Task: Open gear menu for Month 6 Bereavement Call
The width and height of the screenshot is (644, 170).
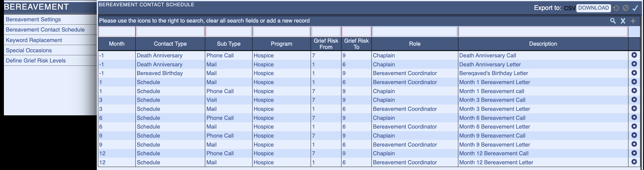Action: [634, 117]
